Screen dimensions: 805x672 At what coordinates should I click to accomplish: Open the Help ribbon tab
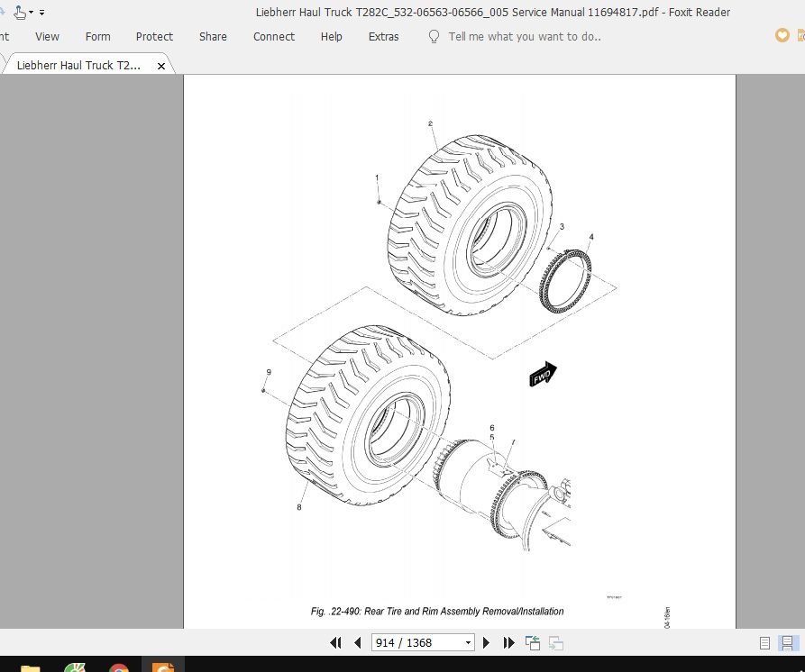331,36
